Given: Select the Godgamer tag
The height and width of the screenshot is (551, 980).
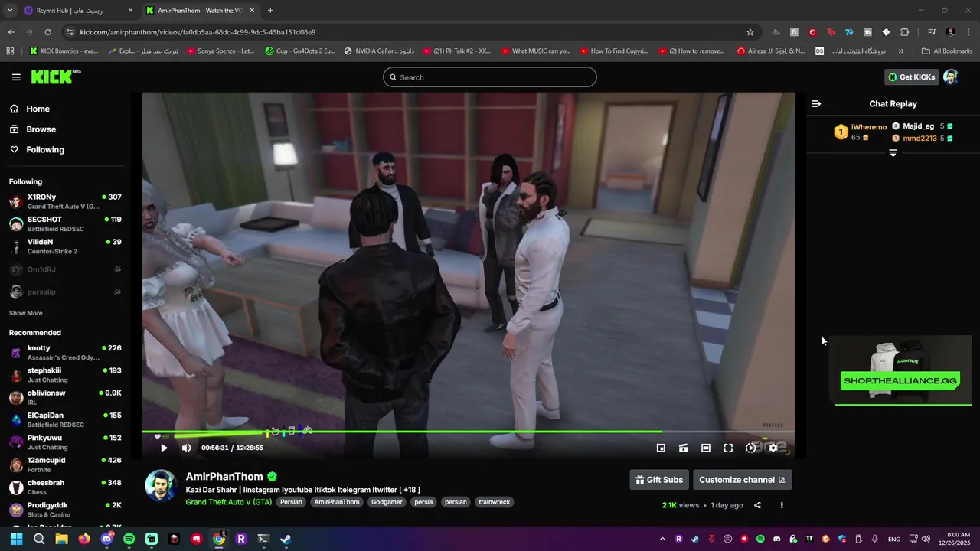Looking at the screenshot, I should click(387, 502).
